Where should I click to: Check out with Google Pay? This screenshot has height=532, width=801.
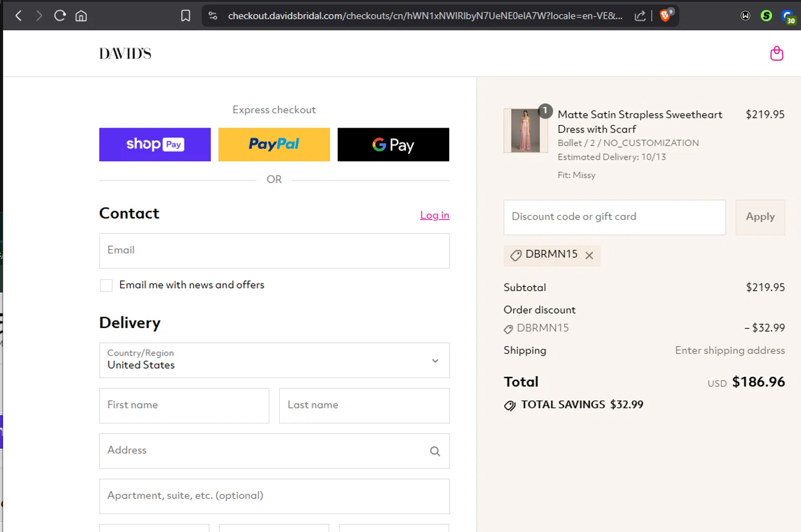(393, 144)
